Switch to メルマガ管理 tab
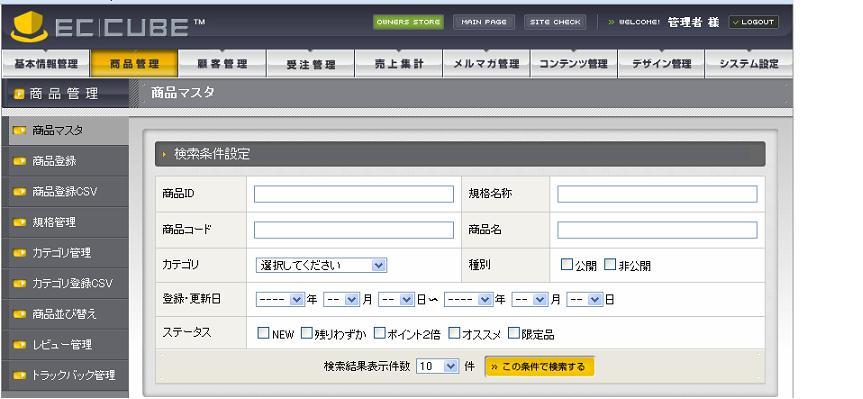This screenshot has width=863, height=399. (x=486, y=64)
